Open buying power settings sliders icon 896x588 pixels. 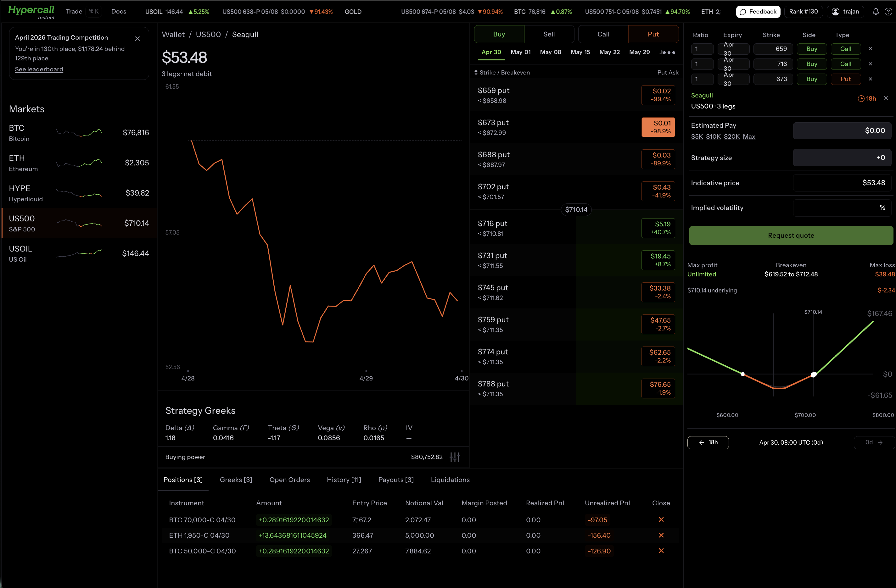tap(455, 457)
